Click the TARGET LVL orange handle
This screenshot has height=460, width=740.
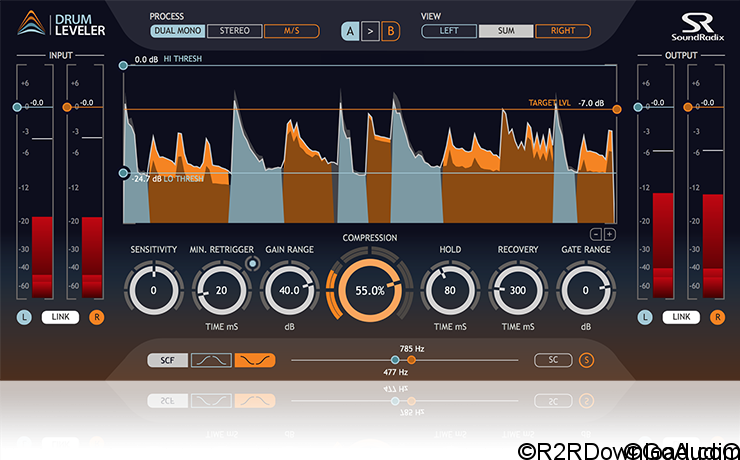coord(617,109)
